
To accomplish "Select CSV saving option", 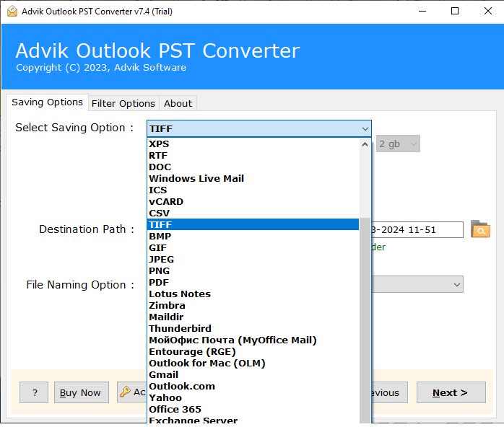I will (253, 213).
